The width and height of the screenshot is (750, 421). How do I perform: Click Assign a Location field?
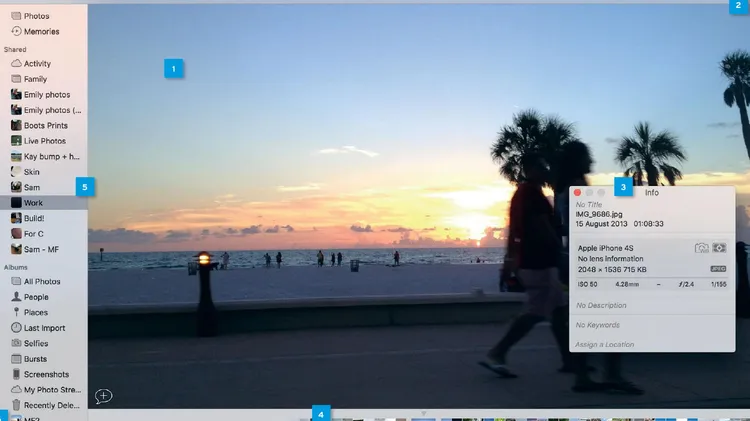click(x=605, y=344)
